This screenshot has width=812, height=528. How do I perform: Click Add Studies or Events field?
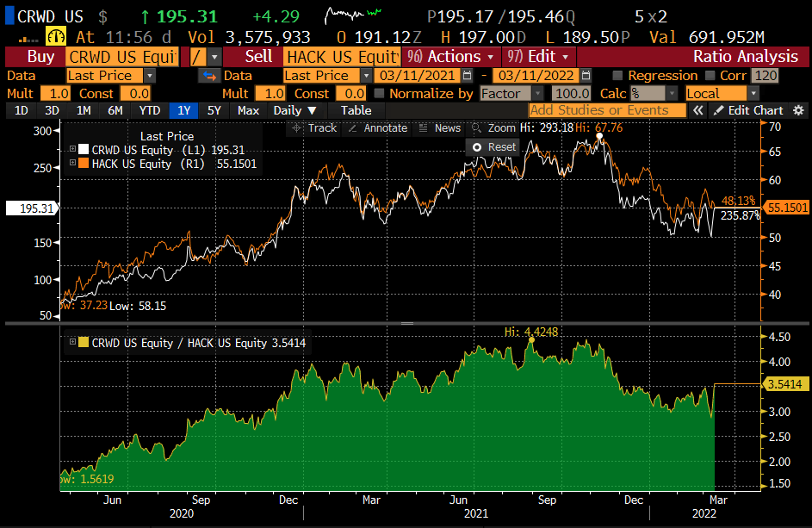[607, 110]
